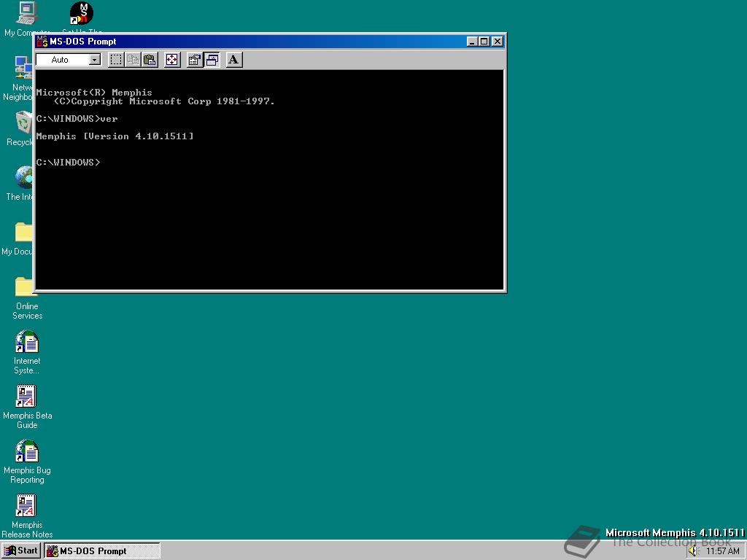Close the MS-DOS Prompt window
The height and width of the screenshot is (560, 747).
[x=497, y=42]
